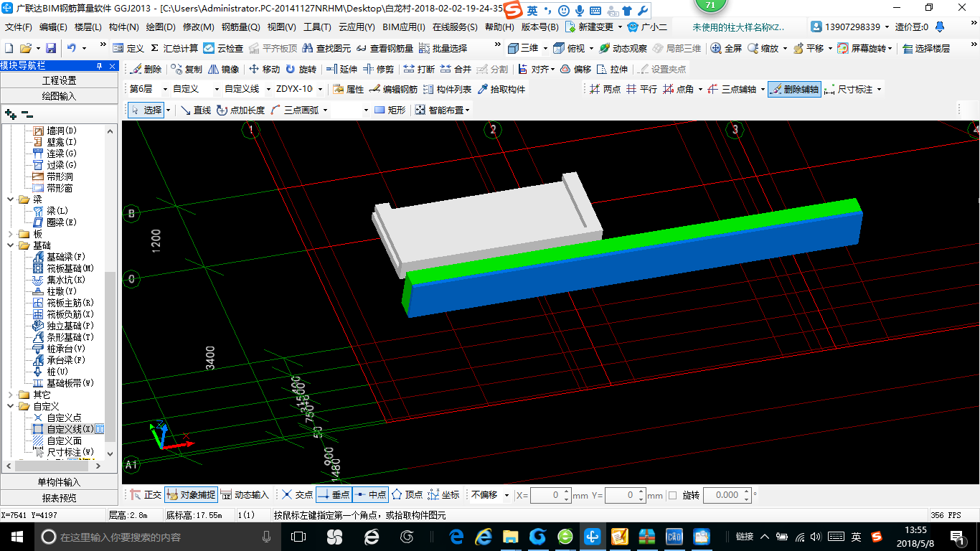This screenshot has height=551, width=980.
Task: Select the 修剪 trim tool
Action: click(x=378, y=70)
